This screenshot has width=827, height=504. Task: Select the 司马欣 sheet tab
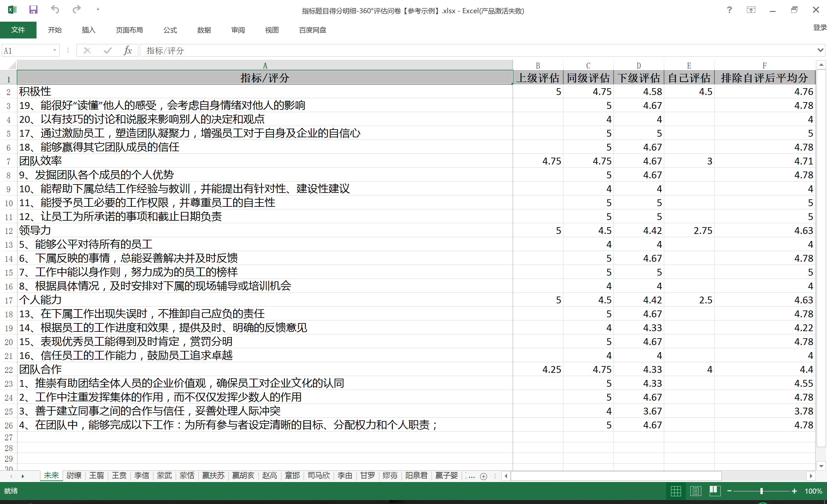(319, 476)
